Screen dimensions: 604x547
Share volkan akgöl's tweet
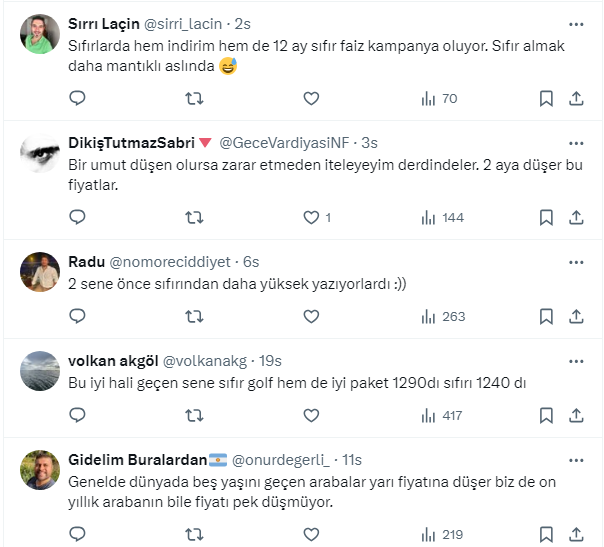(x=576, y=415)
